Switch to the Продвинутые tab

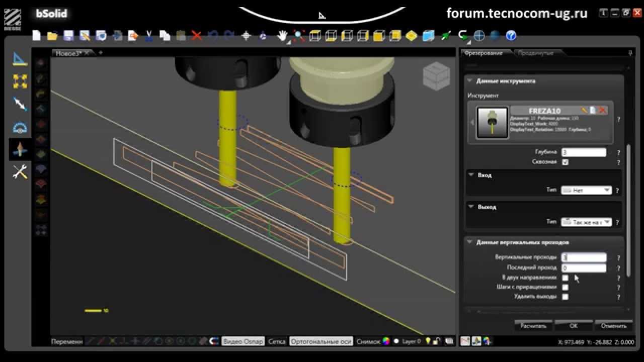click(536, 53)
